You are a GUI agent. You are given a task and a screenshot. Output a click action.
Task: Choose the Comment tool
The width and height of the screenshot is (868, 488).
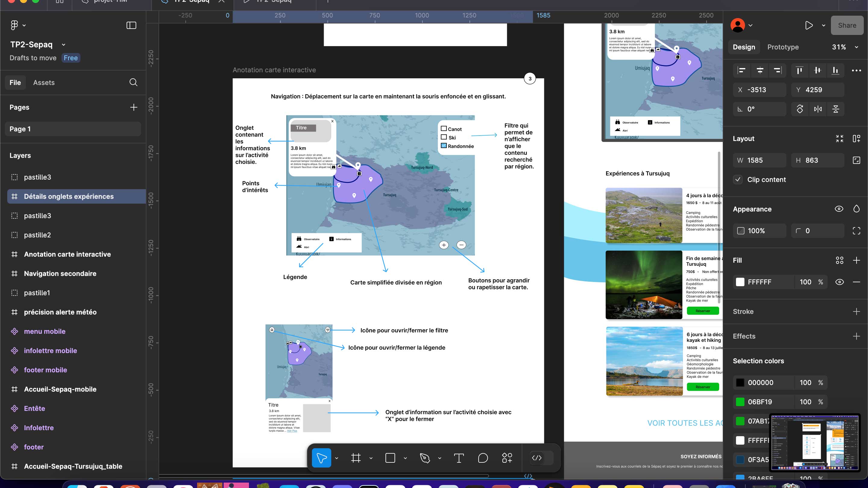pyautogui.click(x=483, y=458)
